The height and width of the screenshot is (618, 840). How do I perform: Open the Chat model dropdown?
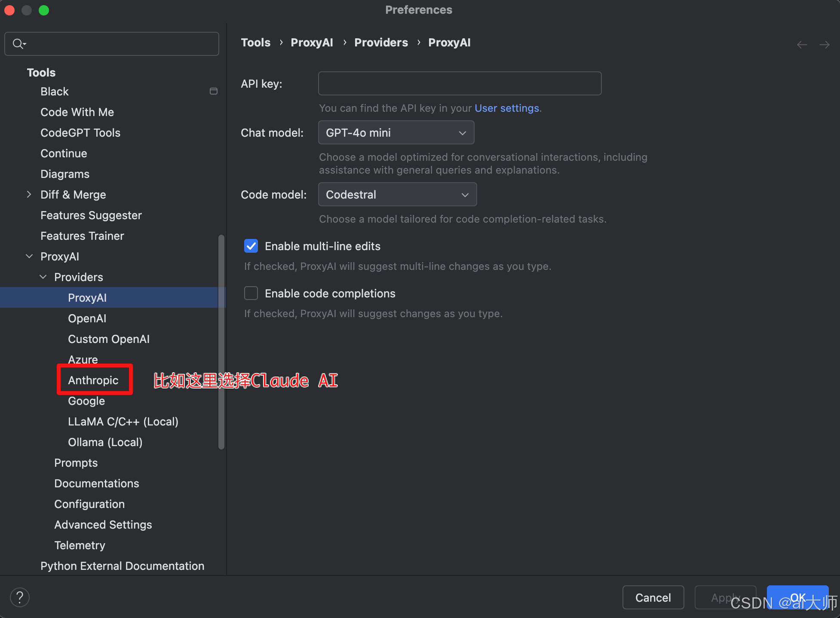coord(396,133)
